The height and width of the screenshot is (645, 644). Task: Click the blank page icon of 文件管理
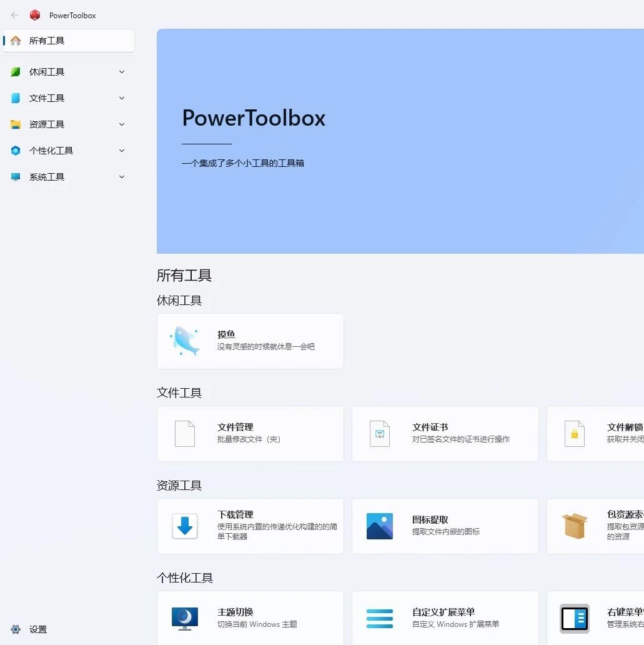point(185,434)
